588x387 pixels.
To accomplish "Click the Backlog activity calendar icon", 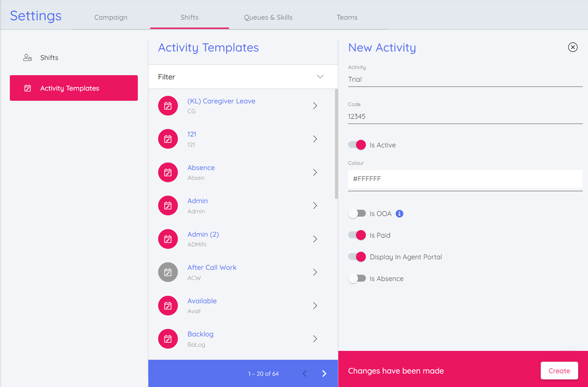I will point(168,339).
